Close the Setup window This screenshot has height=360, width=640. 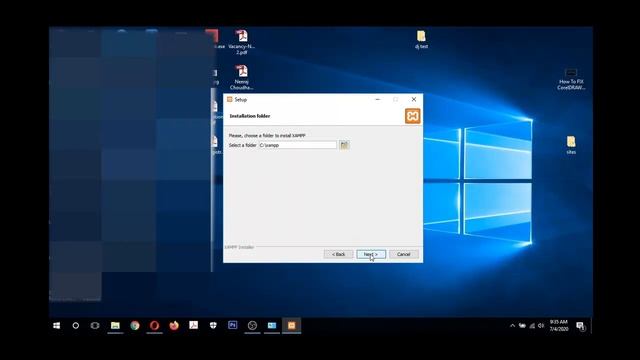coord(413,99)
